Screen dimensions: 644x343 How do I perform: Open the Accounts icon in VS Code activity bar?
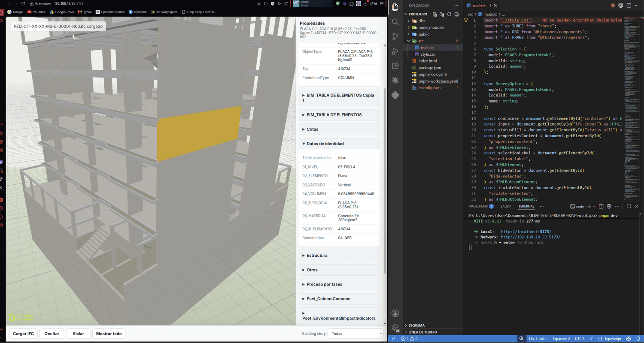click(x=395, y=313)
